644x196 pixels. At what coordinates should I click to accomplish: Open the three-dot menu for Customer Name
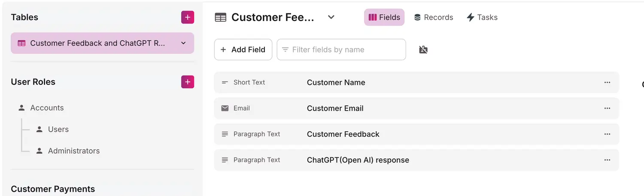(607, 82)
